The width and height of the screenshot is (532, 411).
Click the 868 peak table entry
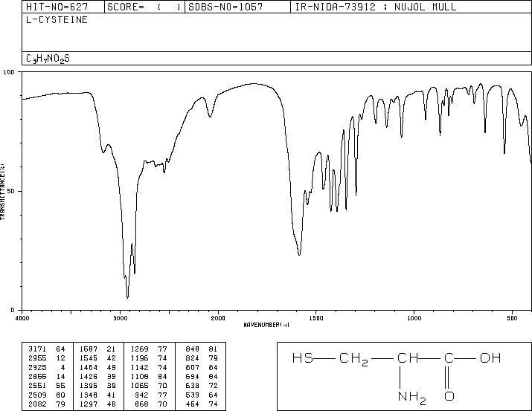151,404
